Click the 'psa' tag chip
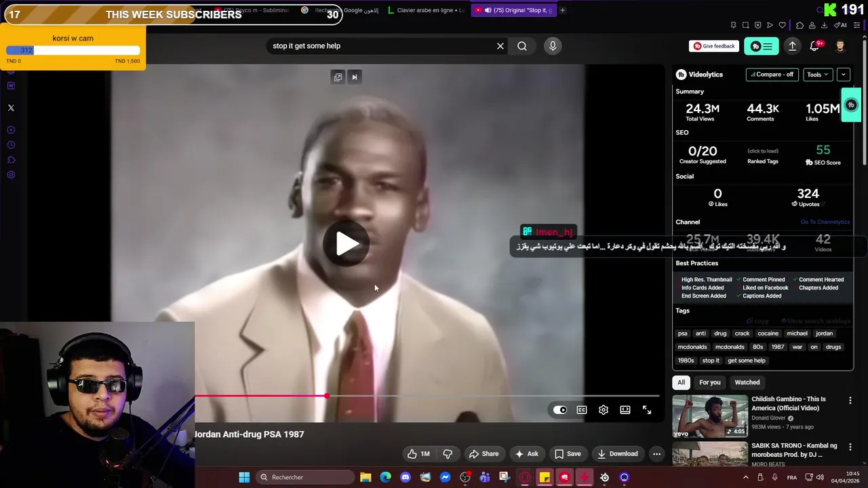868x488 pixels. (x=683, y=333)
